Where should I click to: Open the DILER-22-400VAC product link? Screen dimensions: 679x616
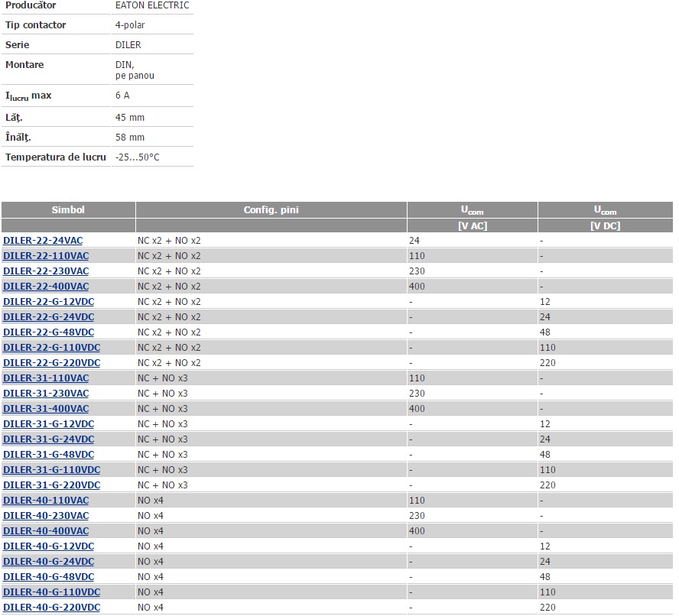coord(46,287)
